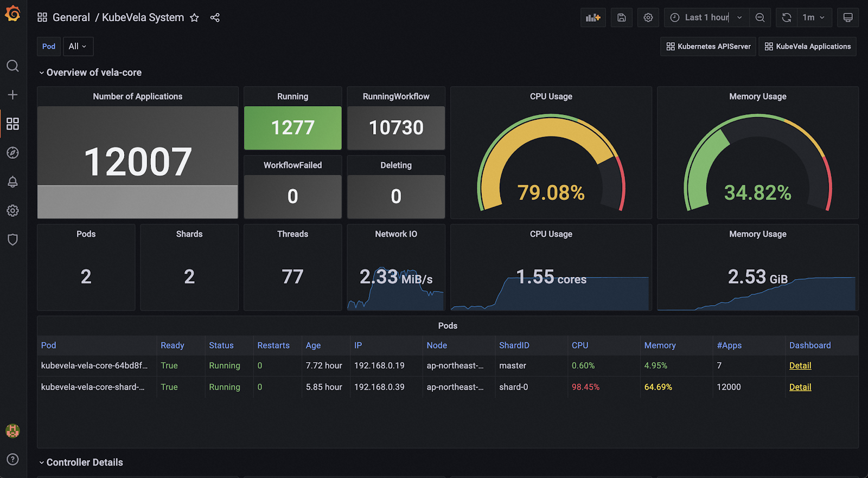Viewport: 868px width, 478px height.
Task: Open the Server Admin shield icon
Action: [x=12, y=240]
